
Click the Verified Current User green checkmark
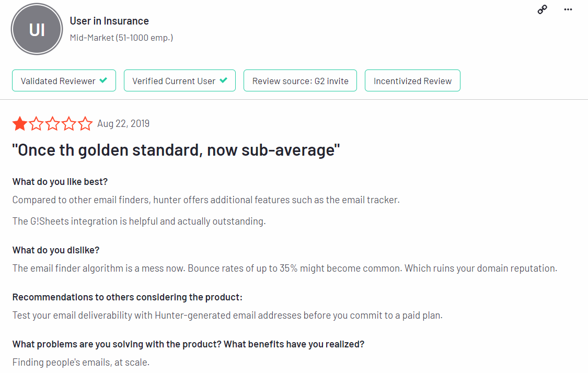pyautogui.click(x=224, y=80)
